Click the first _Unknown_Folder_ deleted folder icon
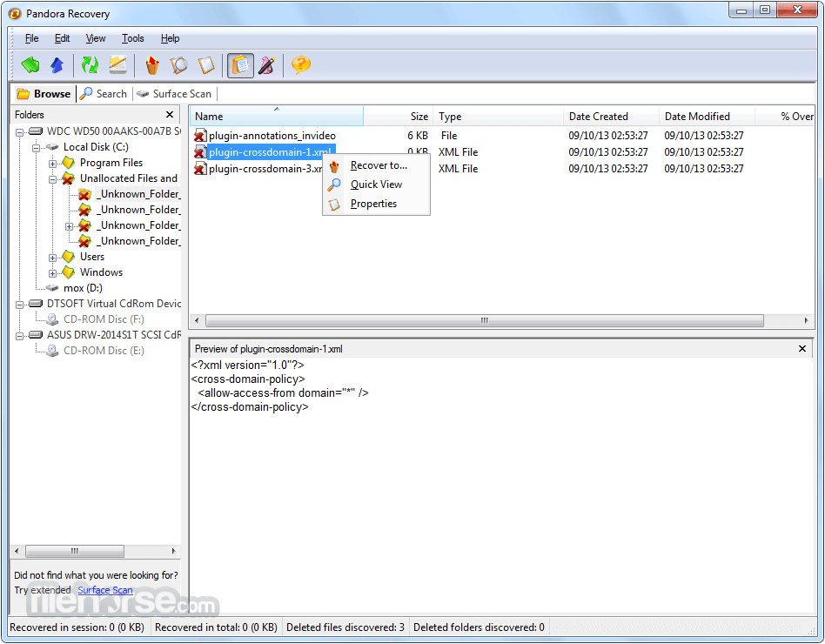This screenshot has height=644, width=825. (x=84, y=195)
